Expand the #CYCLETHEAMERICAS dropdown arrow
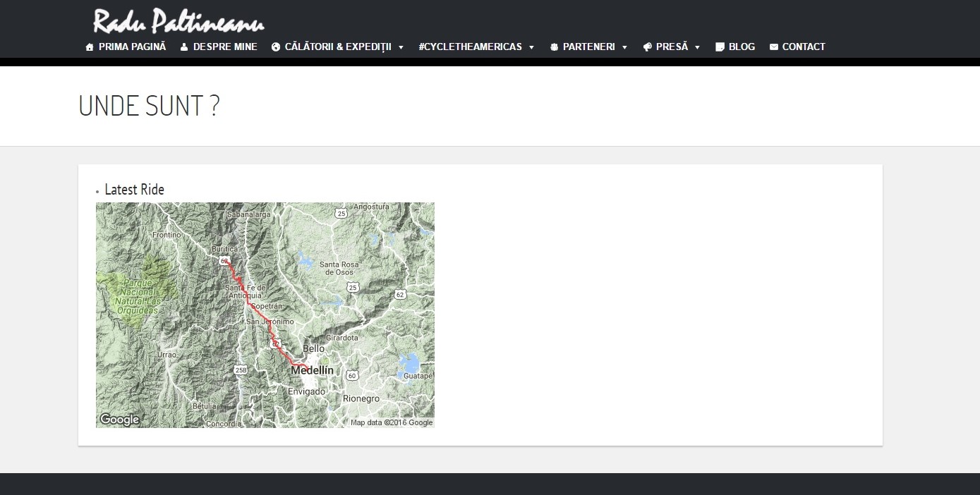Image resolution: width=980 pixels, height=495 pixels. coord(531,47)
